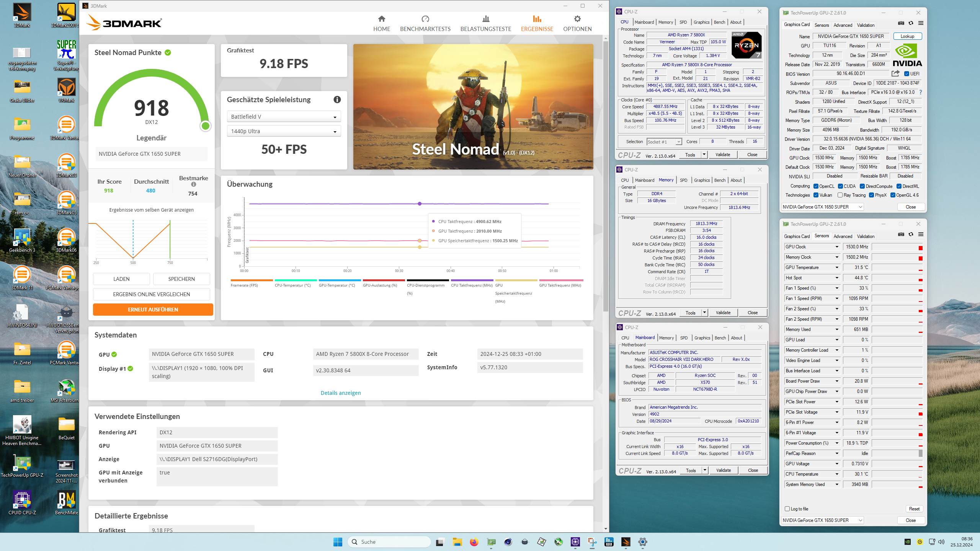
Task: Click Framerate (FPS) orange legend swatch
Action: click(x=252, y=280)
